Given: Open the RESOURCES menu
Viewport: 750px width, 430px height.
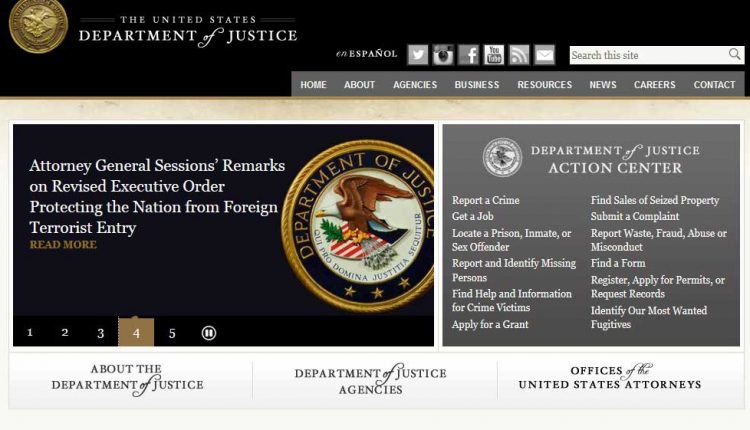Looking at the screenshot, I should (x=544, y=85).
